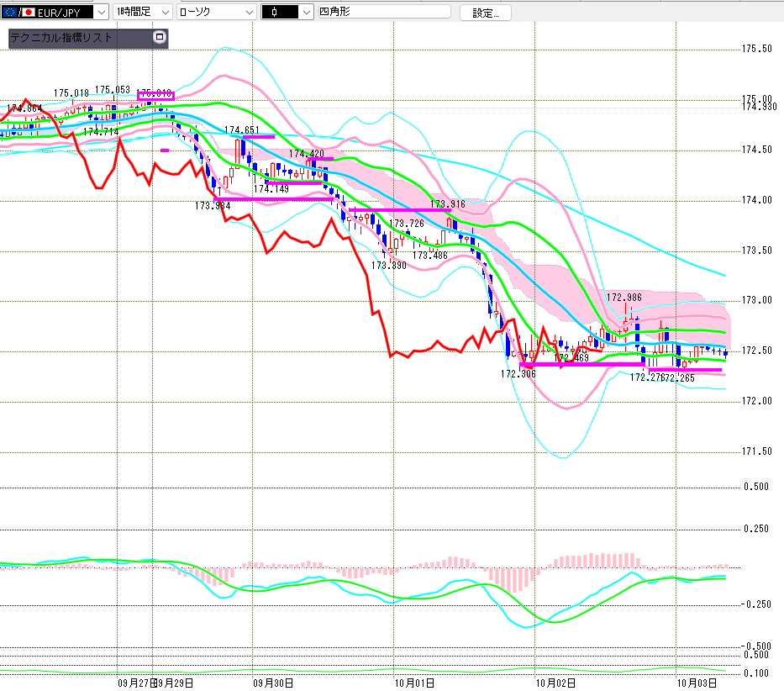Open the 1時間足 timeframe dropdown
The width and height of the screenshot is (784, 691).
(164, 13)
